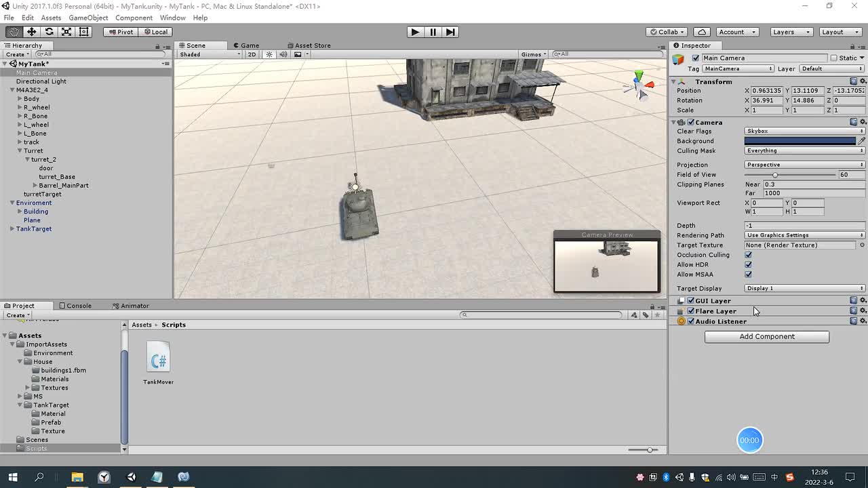Viewport: 868px width, 488px height.
Task: Open the Clear Flags dropdown
Action: pos(804,131)
